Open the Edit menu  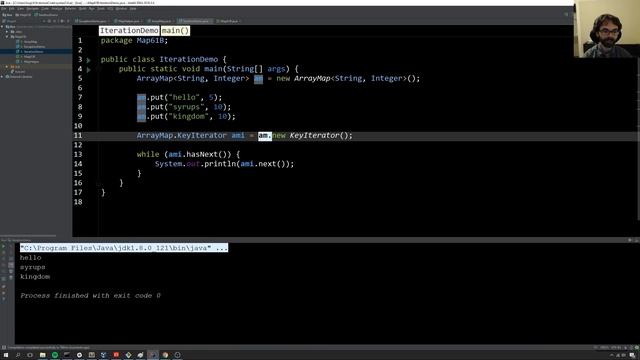(11, 9)
